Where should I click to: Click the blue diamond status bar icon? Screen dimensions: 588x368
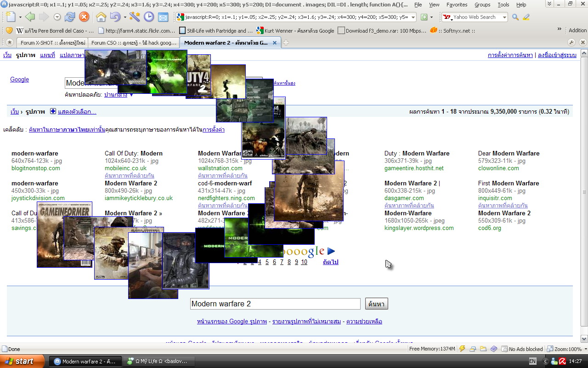click(x=494, y=349)
